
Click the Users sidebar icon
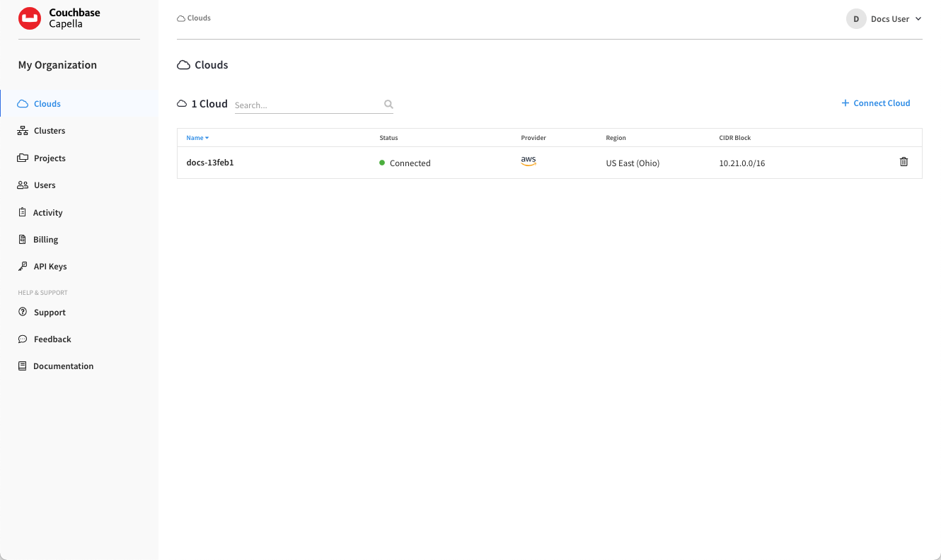pyautogui.click(x=23, y=185)
